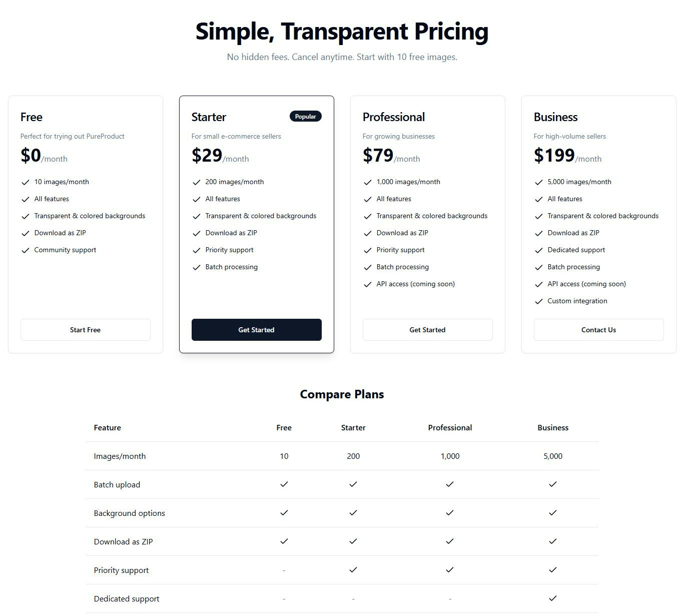Select the Free column header in Compare Plans

click(284, 428)
